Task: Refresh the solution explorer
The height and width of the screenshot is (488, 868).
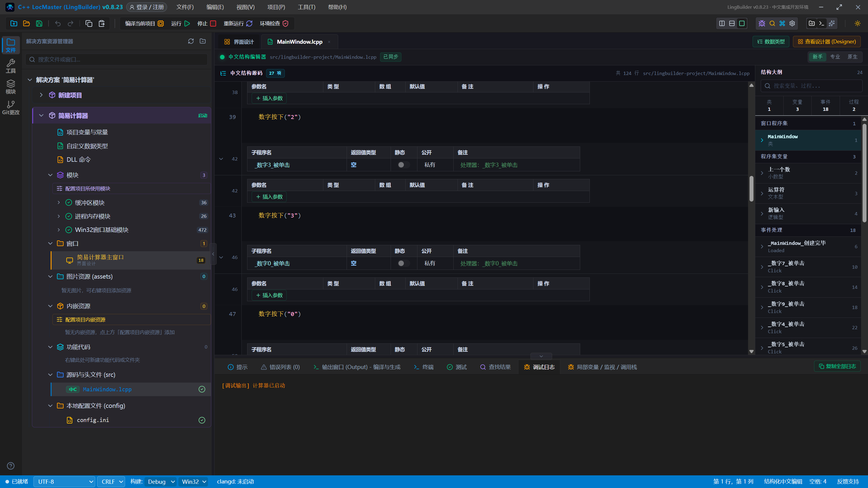Action: (x=191, y=41)
